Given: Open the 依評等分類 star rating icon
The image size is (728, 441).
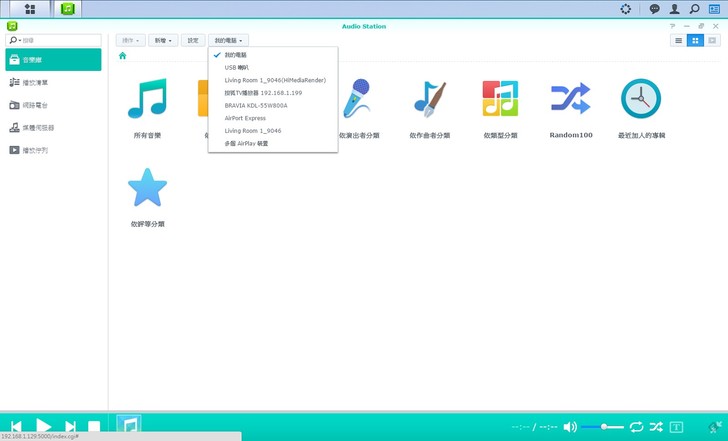Looking at the screenshot, I should [x=147, y=188].
